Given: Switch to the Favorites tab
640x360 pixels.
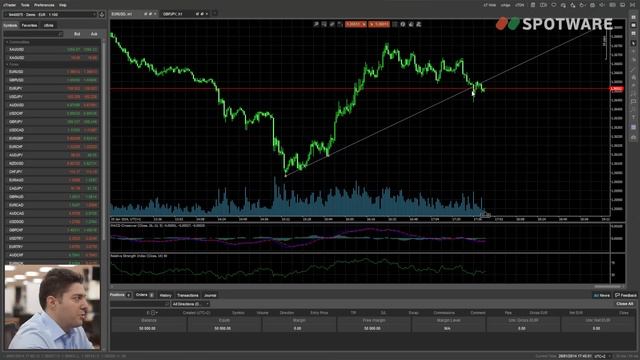Looking at the screenshot, I should point(29,25).
